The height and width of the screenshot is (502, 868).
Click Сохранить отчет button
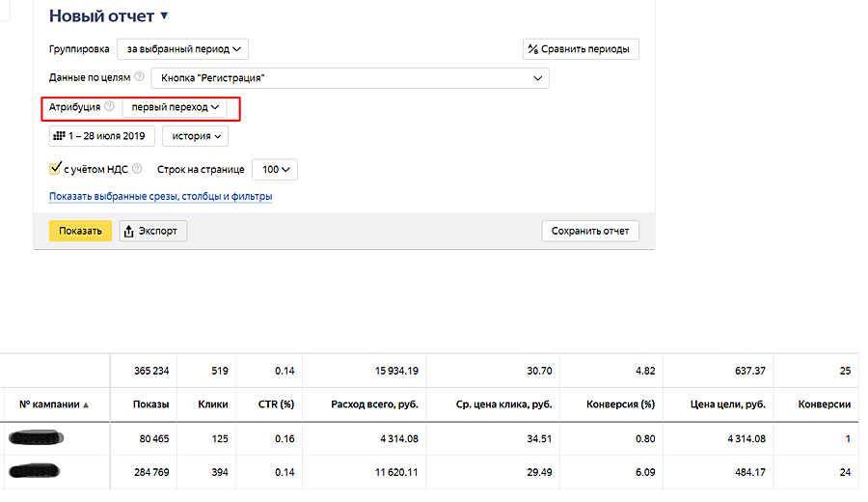pos(590,231)
